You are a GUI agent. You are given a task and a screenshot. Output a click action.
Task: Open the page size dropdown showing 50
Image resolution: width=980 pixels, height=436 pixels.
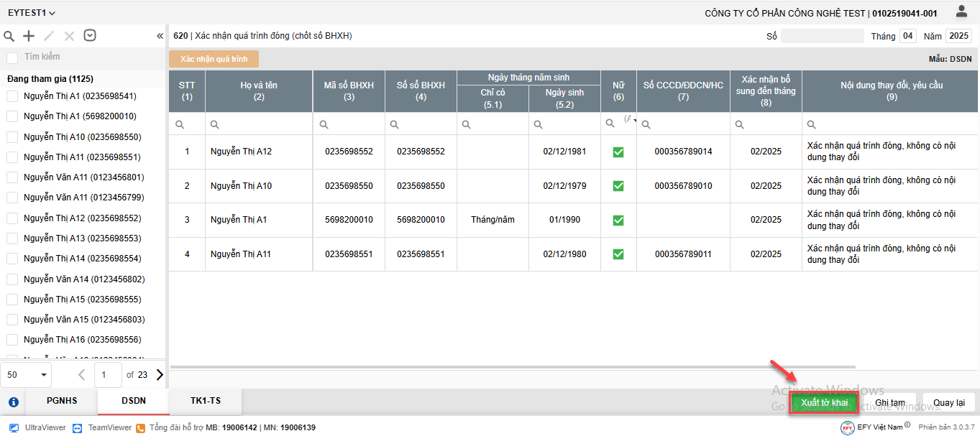click(29, 374)
